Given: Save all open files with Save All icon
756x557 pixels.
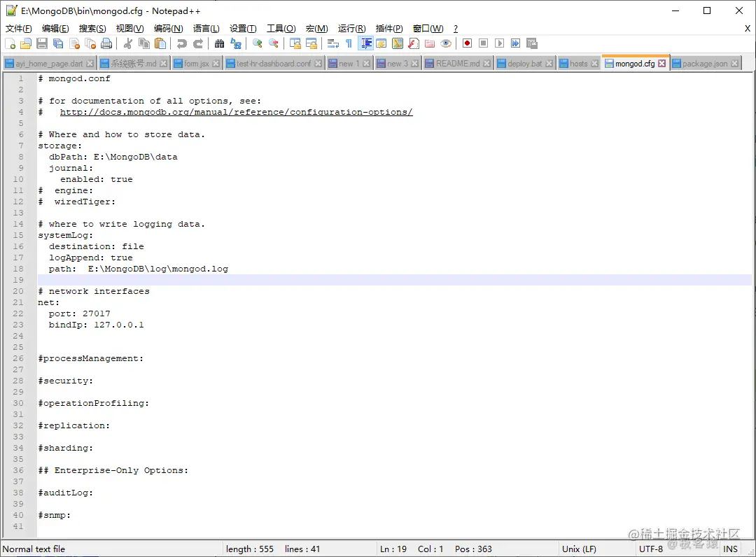Looking at the screenshot, I should 58,43.
